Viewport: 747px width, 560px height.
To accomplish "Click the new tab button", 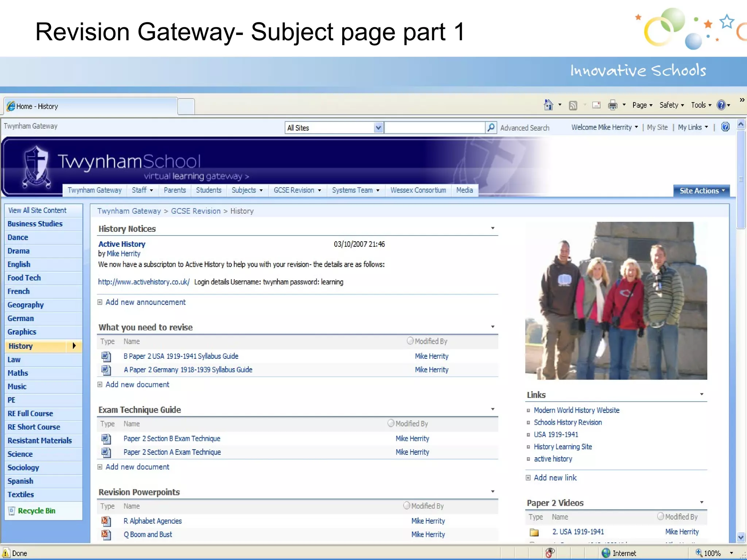I will (186, 107).
